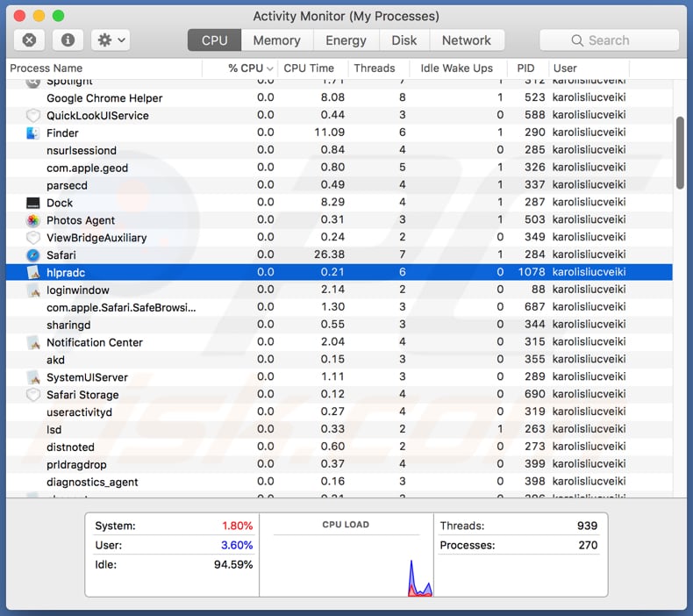Click the search magnifier icon
693x616 pixels.
coord(576,40)
